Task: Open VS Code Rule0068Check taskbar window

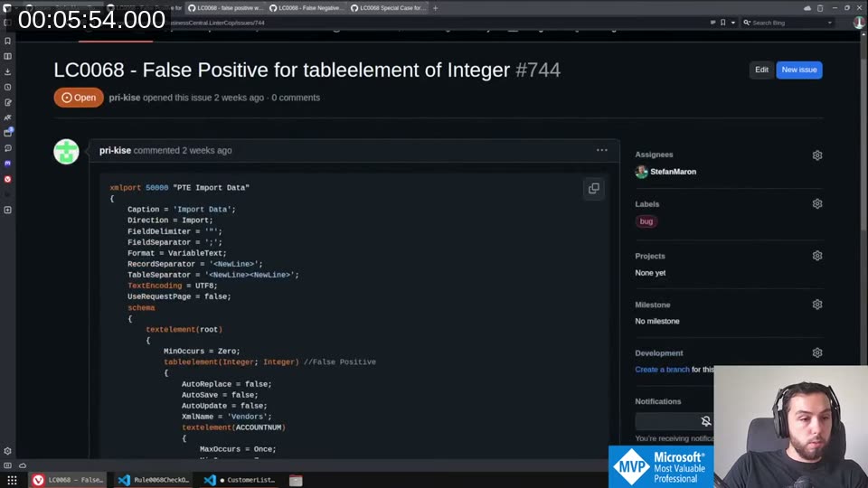Action: point(155,480)
